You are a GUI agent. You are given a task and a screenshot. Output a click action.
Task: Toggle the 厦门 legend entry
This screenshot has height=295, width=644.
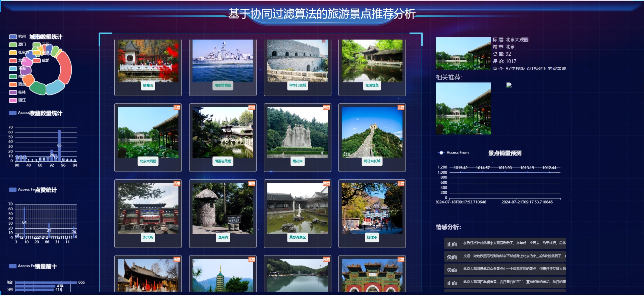click(17, 44)
